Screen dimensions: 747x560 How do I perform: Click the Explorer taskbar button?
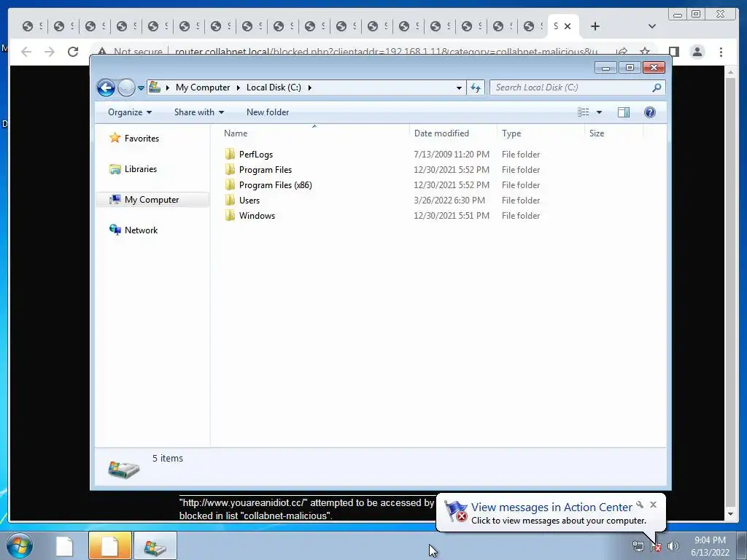[x=155, y=545]
